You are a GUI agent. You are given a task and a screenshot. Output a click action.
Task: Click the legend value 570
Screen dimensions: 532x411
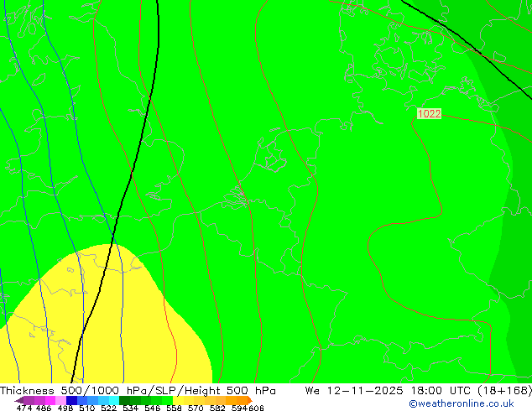(196, 408)
